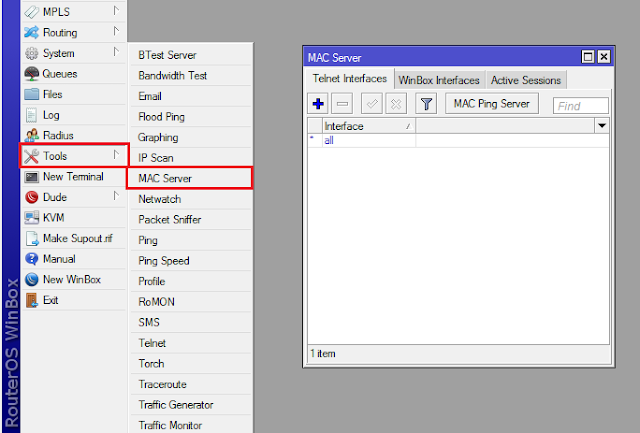This screenshot has width=640, height=433.
Task: Open Packet Sniffer from the submenu
Action: point(191,220)
